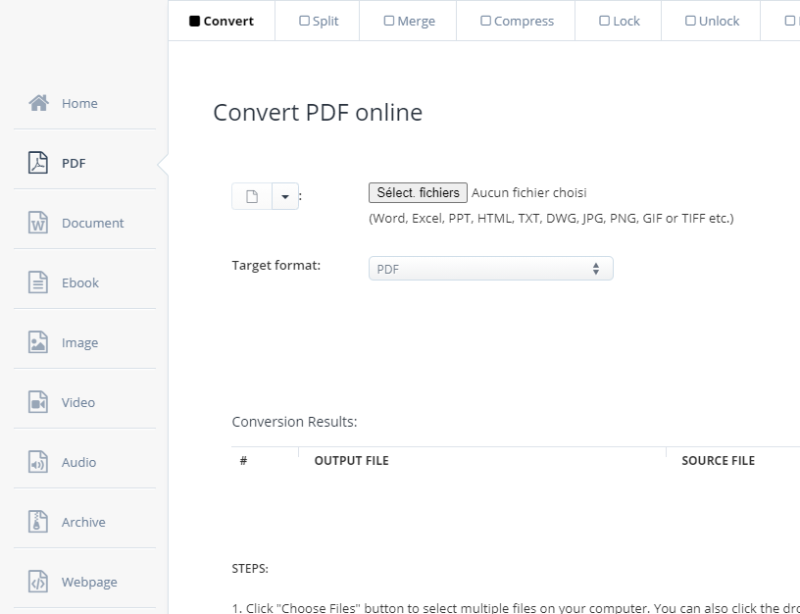Click the OUTPUT FILE column header
The height and width of the screenshot is (614, 800).
pos(351,461)
